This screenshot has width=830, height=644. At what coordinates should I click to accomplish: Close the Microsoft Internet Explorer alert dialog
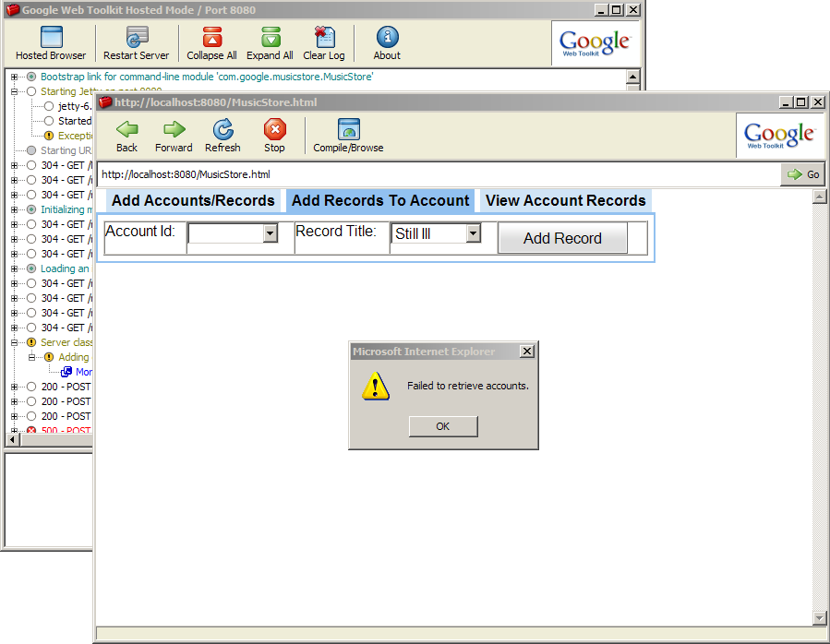[527, 352]
